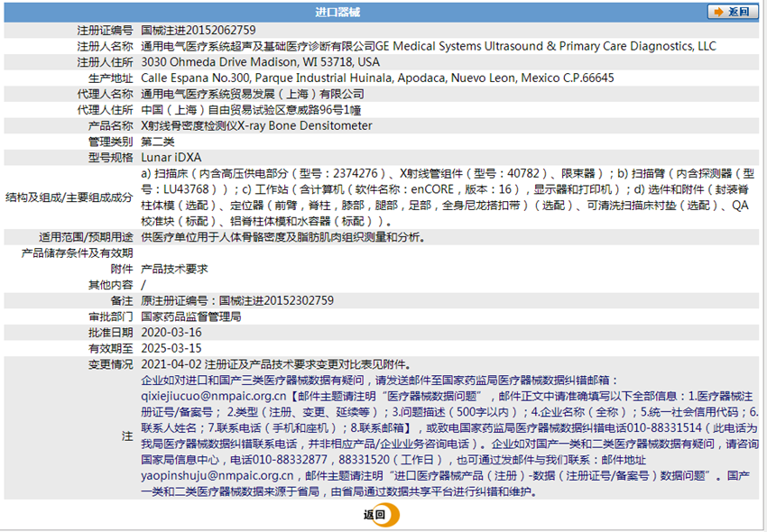Click the orange arrow icon on header 返回 button
The image size is (767, 532).
[718, 12]
